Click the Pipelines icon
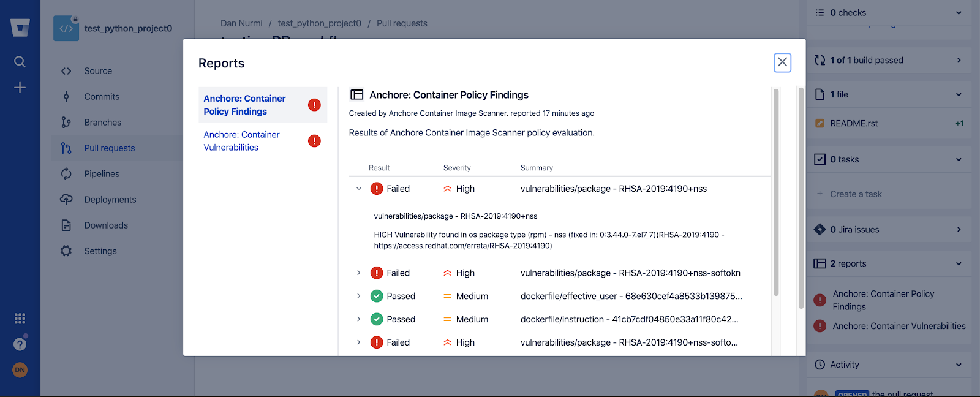 tap(66, 174)
